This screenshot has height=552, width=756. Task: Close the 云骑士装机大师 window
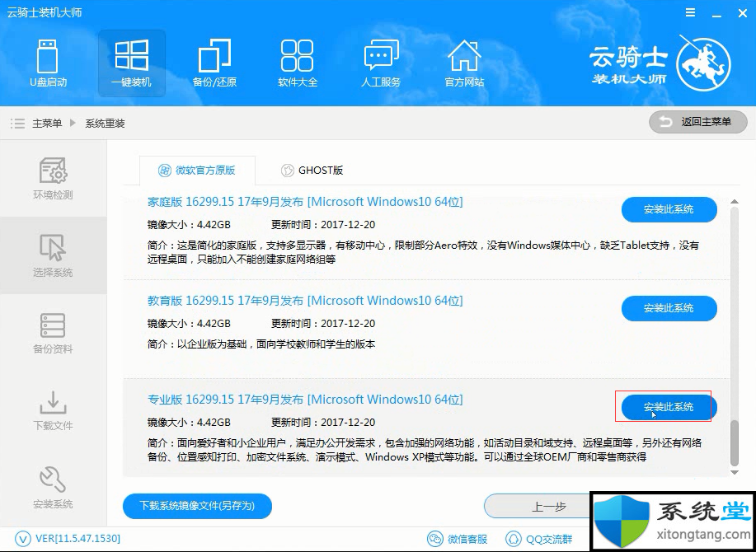pos(743,13)
